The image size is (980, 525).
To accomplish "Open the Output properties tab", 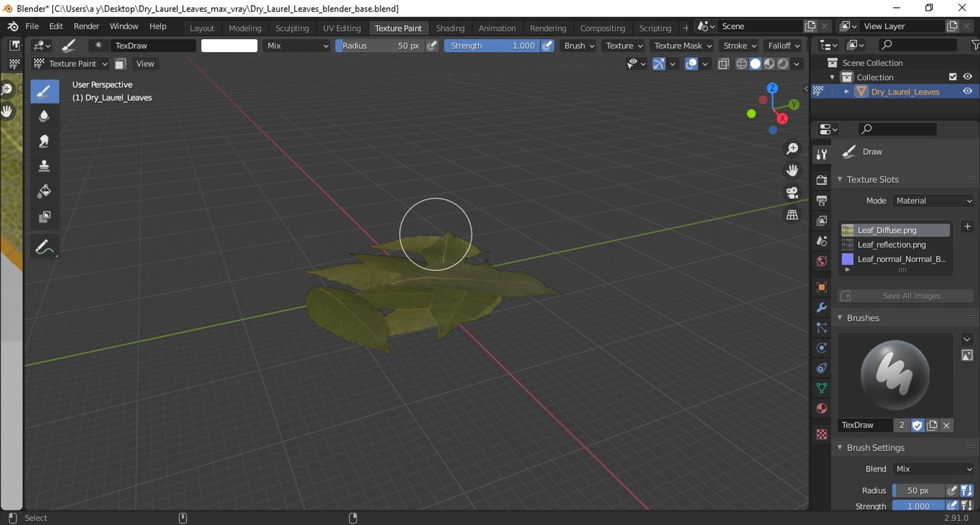I will pyautogui.click(x=821, y=200).
